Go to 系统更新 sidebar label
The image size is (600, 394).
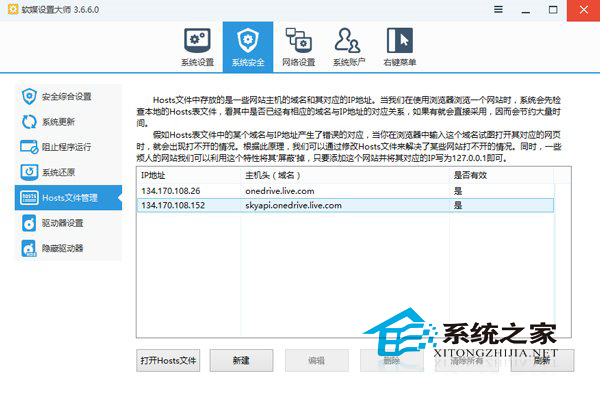pos(58,122)
